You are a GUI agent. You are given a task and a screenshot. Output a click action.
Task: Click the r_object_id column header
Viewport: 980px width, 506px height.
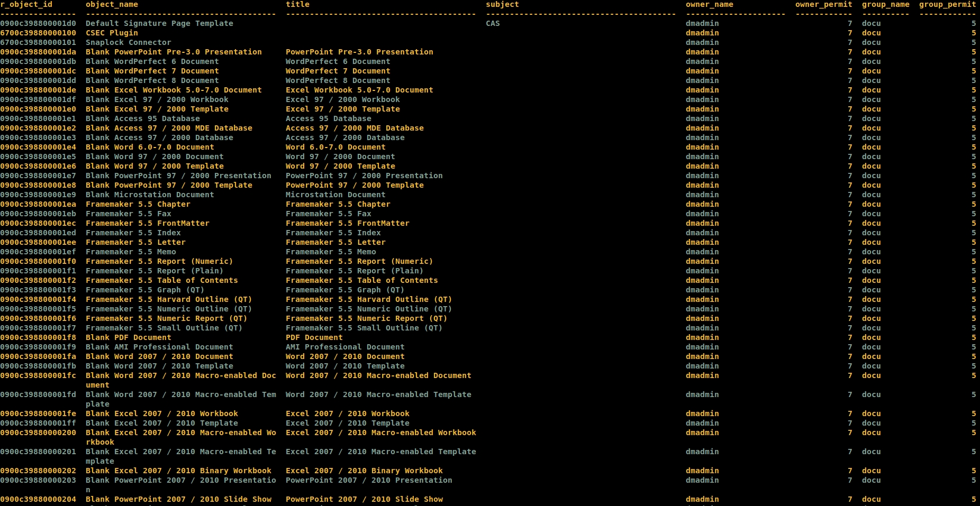[26, 4]
